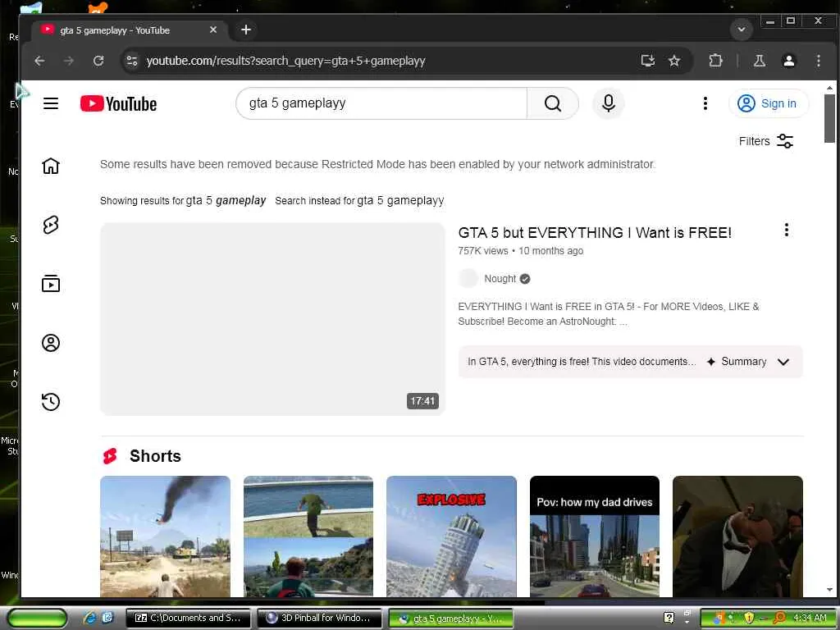This screenshot has height=630, width=840.
Task: Click the browser forward arrow
Action: 69,61
